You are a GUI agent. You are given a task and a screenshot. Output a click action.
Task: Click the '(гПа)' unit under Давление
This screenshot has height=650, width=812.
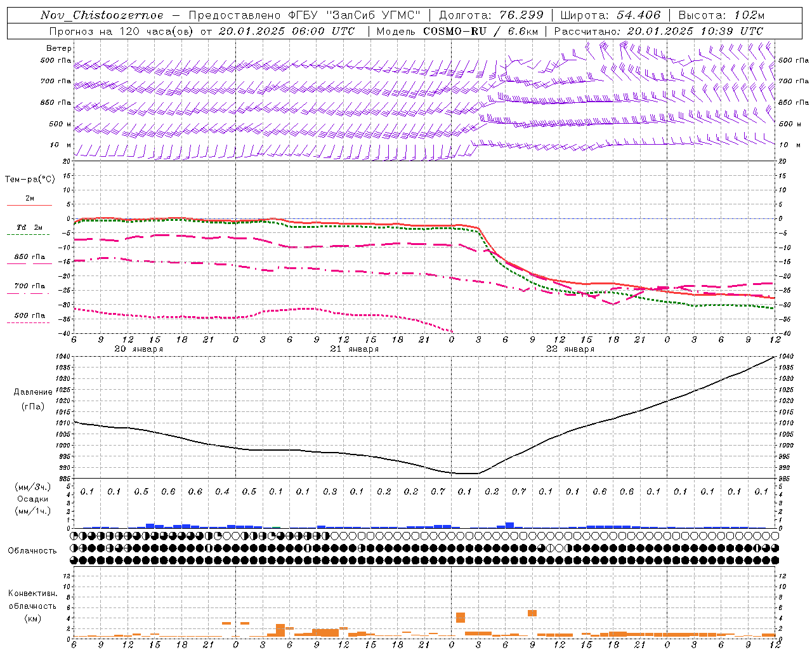[33, 406]
